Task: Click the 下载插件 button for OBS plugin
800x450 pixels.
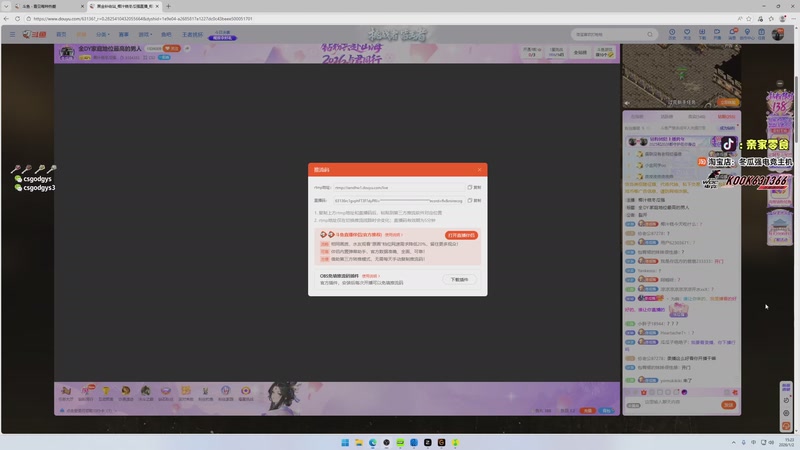Action: [x=459, y=280]
